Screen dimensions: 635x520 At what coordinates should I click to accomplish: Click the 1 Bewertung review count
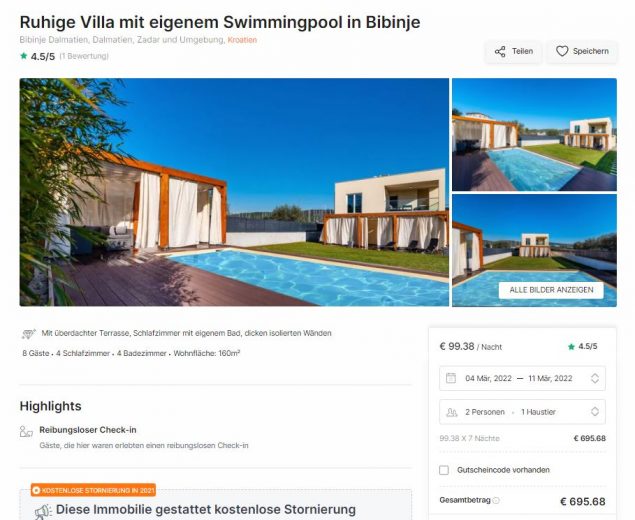pos(84,56)
